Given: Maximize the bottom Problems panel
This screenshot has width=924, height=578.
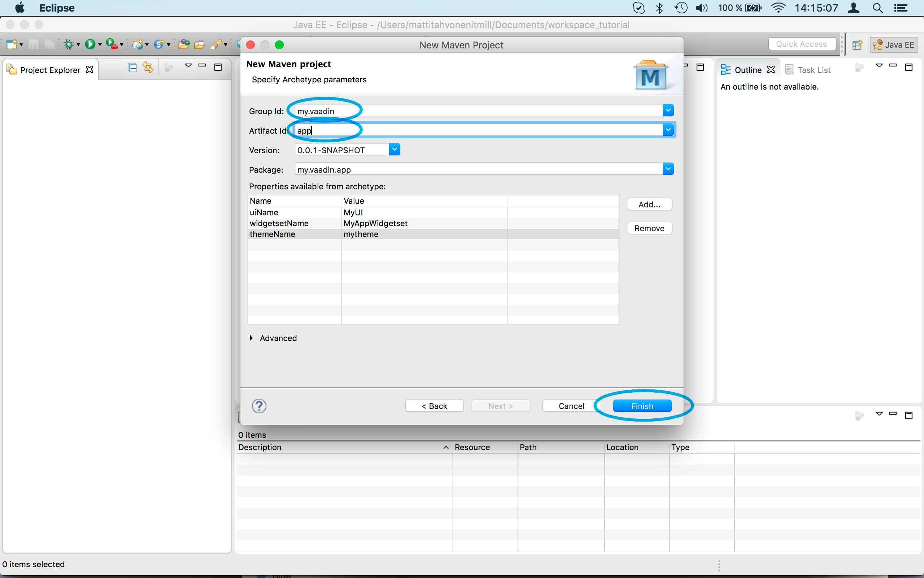Looking at the screenshot, I should pyautogui.click(x=909, y=415).
